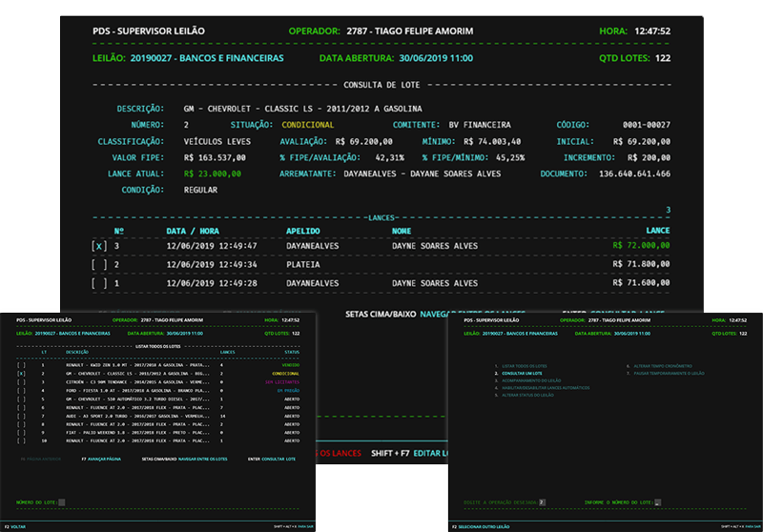The height and width of the screenshot is (532, 763).
Task: Check lot 4 Ford Fiesta checkbox
Action: click(x=21, y=391)
